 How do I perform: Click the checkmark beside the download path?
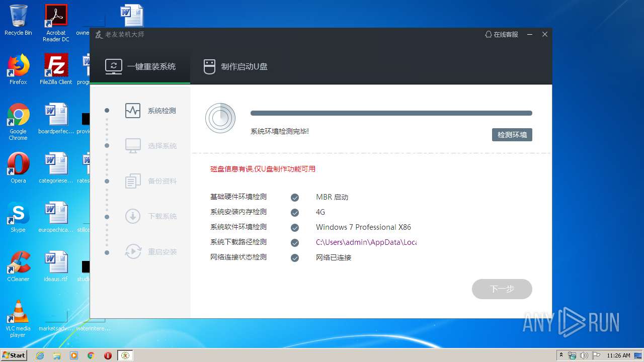(x=295, y=243)
